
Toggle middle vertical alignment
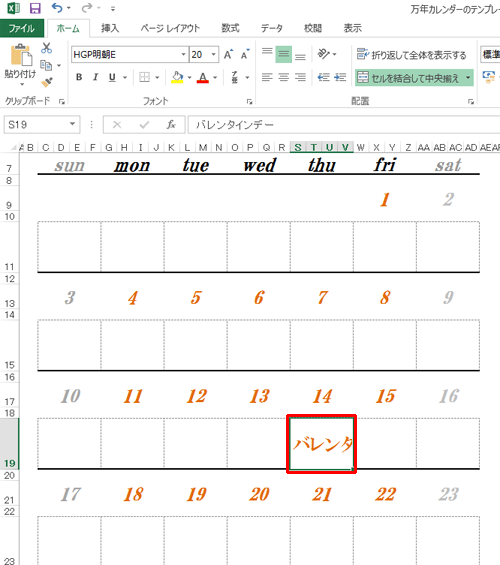coord(284,54)
